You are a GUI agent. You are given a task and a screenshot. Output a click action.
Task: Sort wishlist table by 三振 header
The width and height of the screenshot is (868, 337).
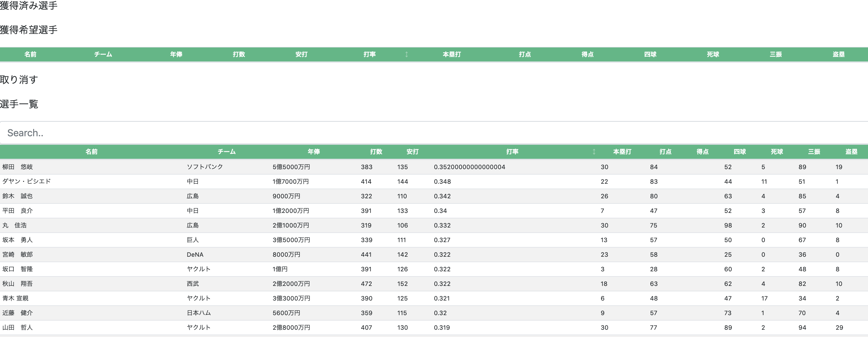[x=776, y=54]
